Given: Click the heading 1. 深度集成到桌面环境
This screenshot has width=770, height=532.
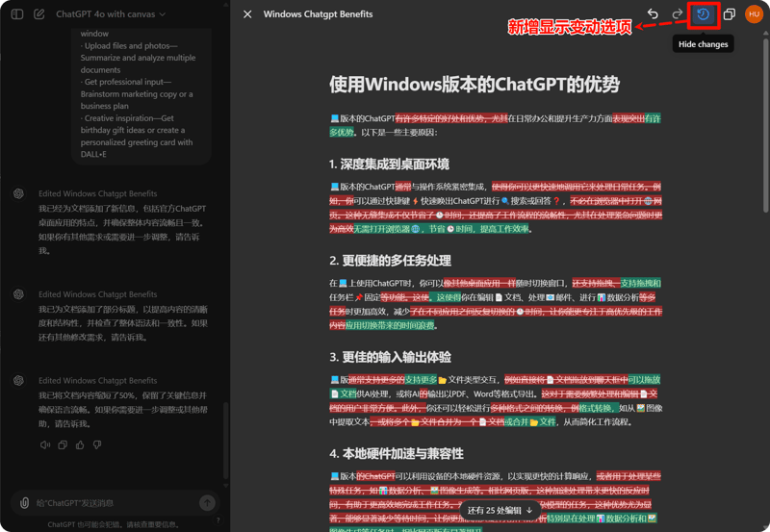Looking at the screenshot, I should (x=389, y=164).
